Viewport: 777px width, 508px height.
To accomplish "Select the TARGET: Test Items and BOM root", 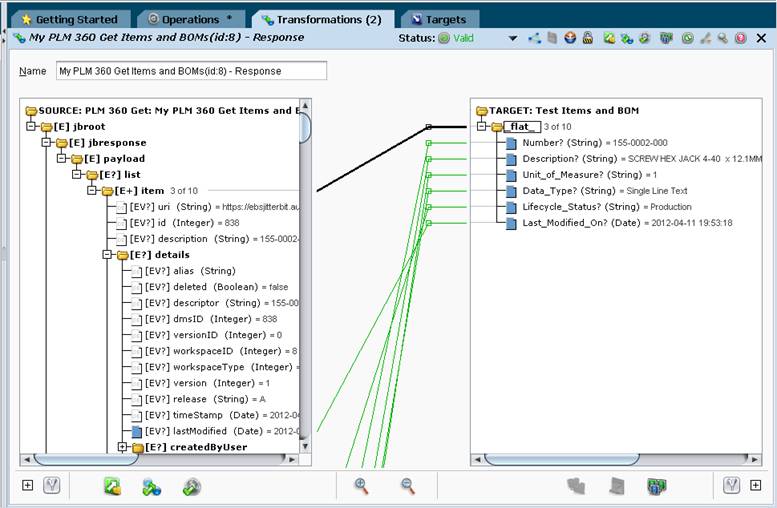I will (557, 111).
